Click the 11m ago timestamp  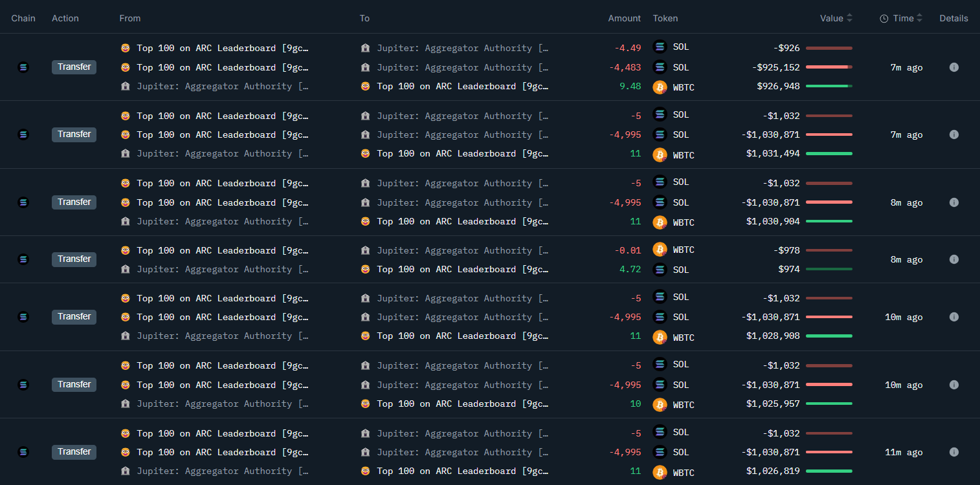[x=904, y=452]
